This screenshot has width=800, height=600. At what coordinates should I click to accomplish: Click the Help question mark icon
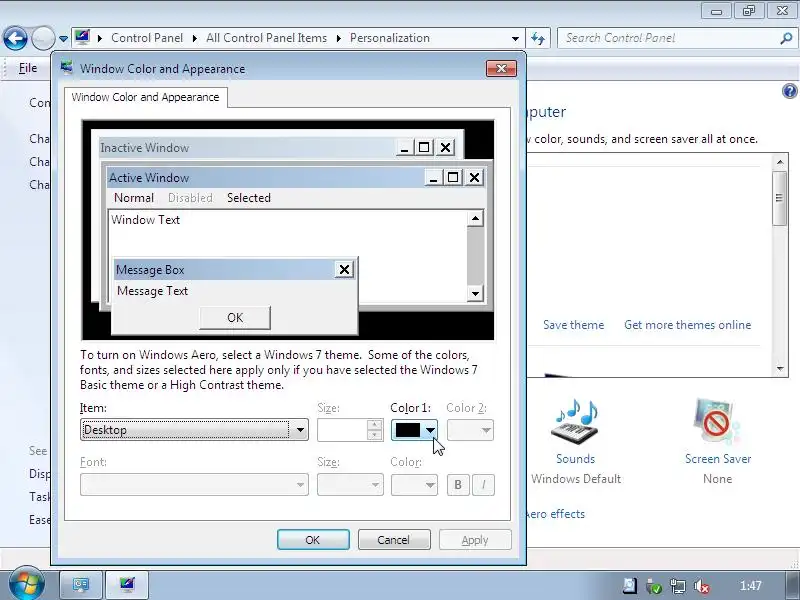click(789, 91)
